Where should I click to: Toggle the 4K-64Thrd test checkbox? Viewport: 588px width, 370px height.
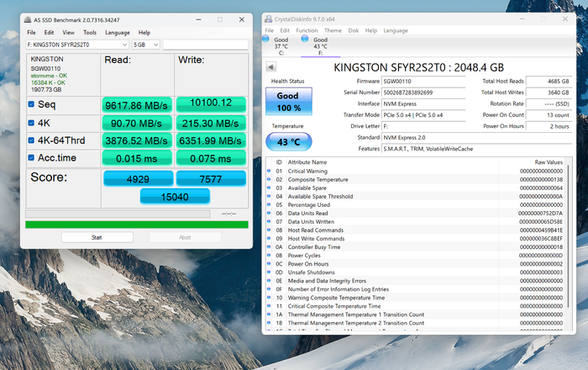(32, 140)
